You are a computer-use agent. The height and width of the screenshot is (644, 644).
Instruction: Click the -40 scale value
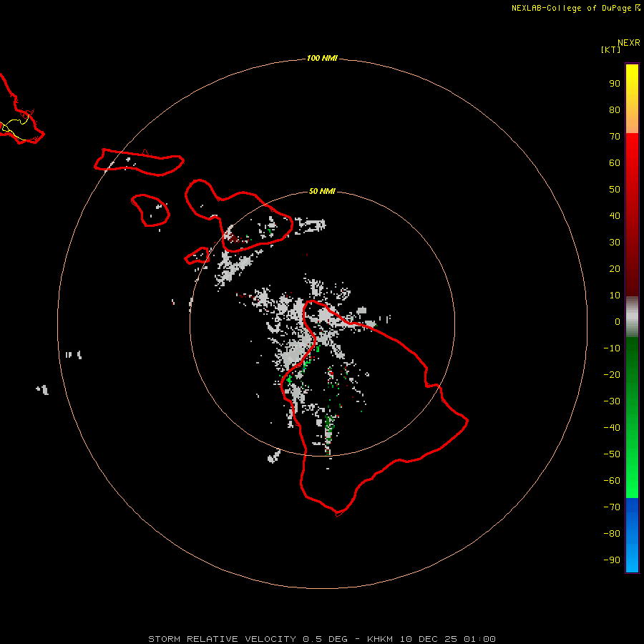click(x=612, y=428)
